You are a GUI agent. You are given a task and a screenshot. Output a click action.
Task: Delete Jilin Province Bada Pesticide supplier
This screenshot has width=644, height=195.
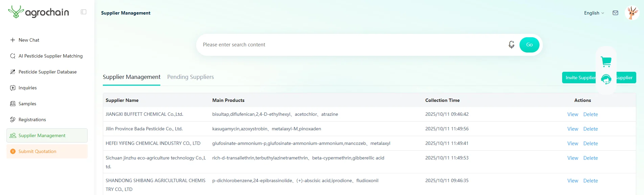pyautogui.click(x=590, y=129)
